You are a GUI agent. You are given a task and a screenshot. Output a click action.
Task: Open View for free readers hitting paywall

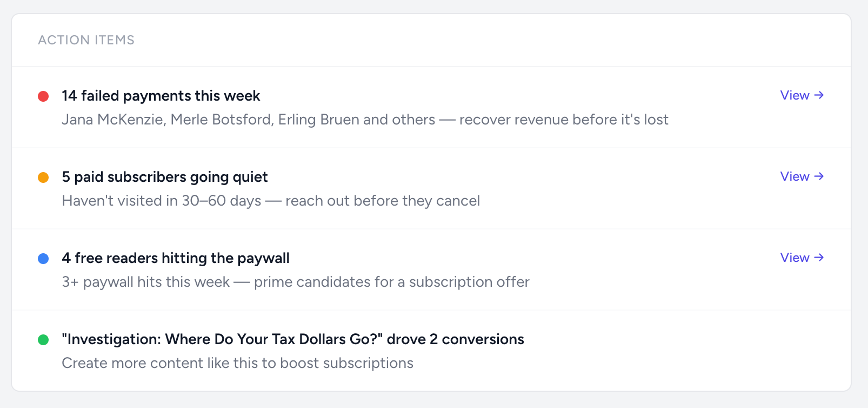[x=794, y=258]
